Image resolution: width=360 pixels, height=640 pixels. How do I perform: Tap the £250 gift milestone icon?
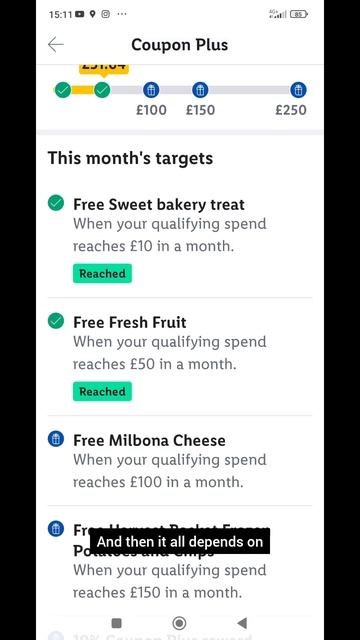pos(298,90)
